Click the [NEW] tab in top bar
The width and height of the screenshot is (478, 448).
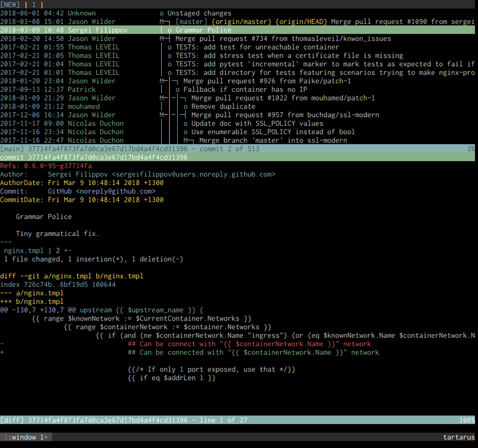pos(10,4)
